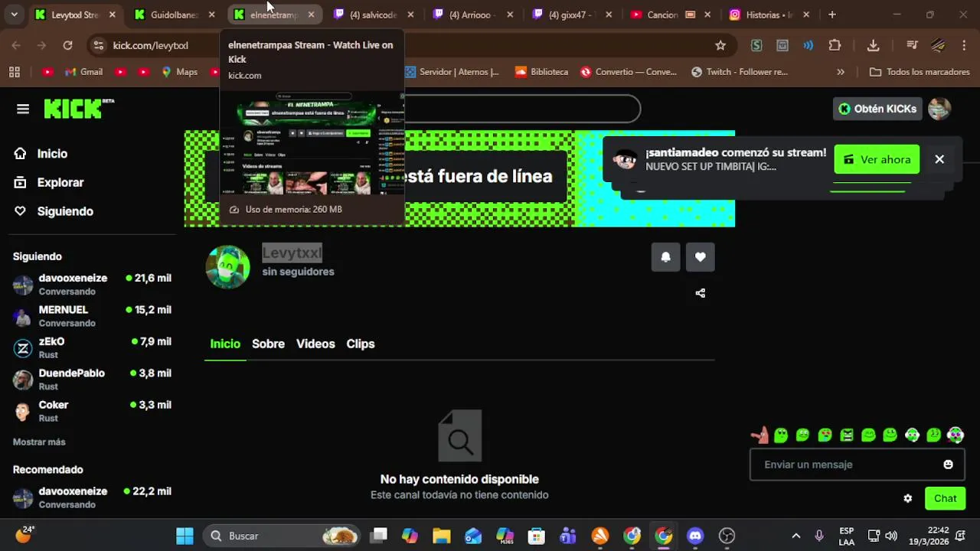Open zEkO channel in sidebar
Image resolution: width=980 pixels, height=551 pixels.
point(92,347)
